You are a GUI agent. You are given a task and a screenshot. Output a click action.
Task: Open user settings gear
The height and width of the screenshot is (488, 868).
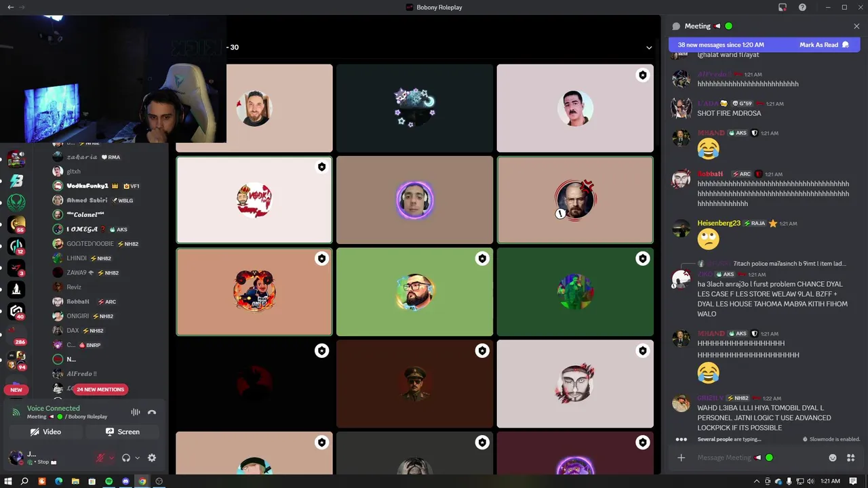tap(152, 458)
